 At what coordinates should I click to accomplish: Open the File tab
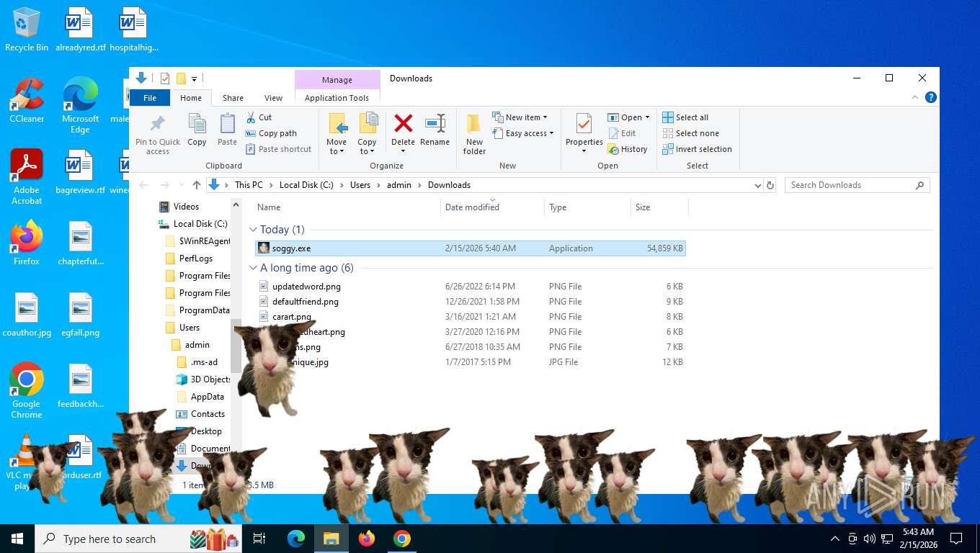pos(150,98)
